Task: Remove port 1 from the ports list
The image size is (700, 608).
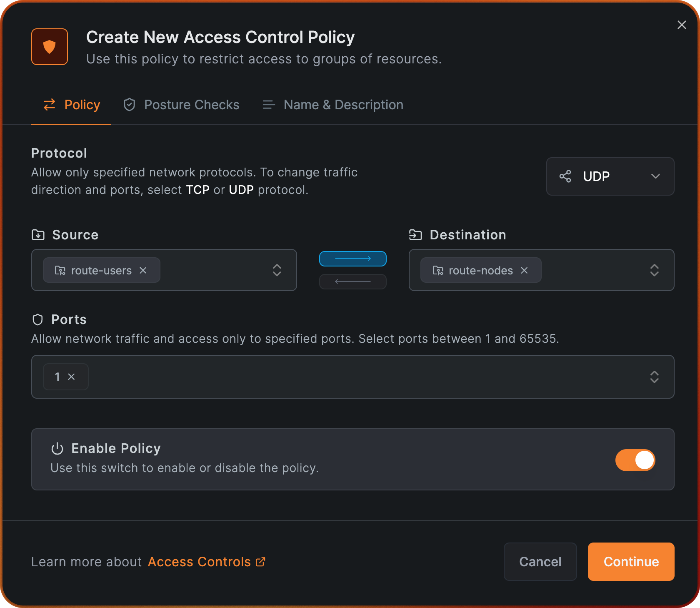Action: click(72, 377)
